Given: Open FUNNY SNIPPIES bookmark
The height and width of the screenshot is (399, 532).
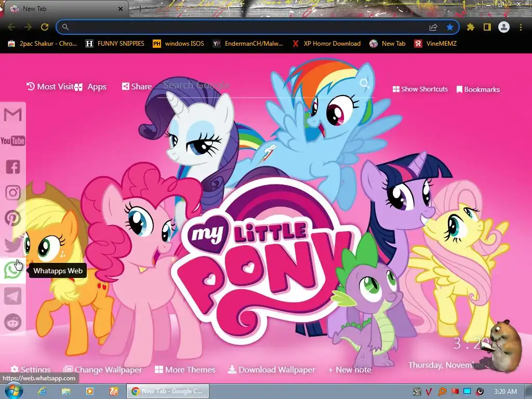Looking at the screenshot, I should [x=115, y=44].
